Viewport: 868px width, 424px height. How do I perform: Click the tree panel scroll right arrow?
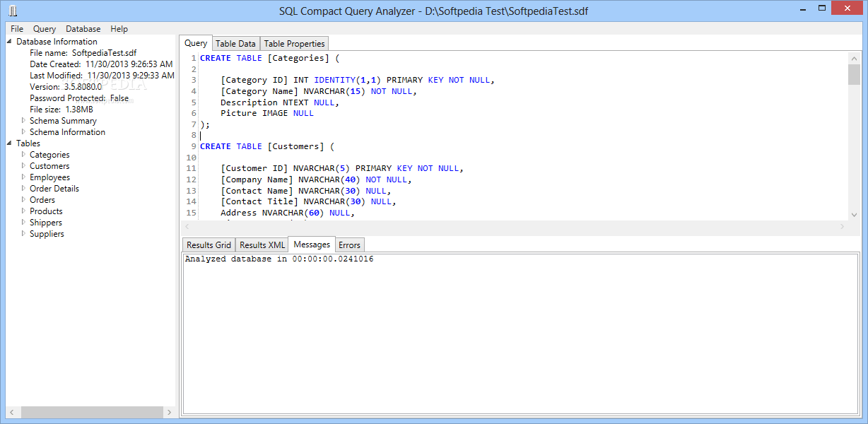coord(169,412)
